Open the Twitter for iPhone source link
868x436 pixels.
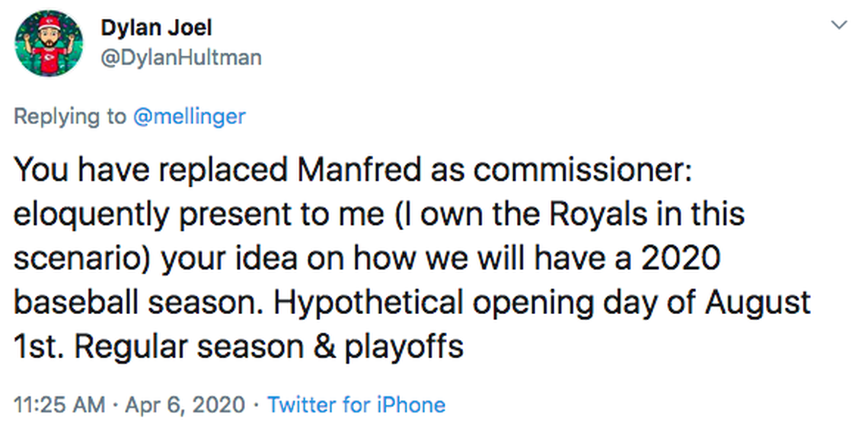click(x=356, y=404)
